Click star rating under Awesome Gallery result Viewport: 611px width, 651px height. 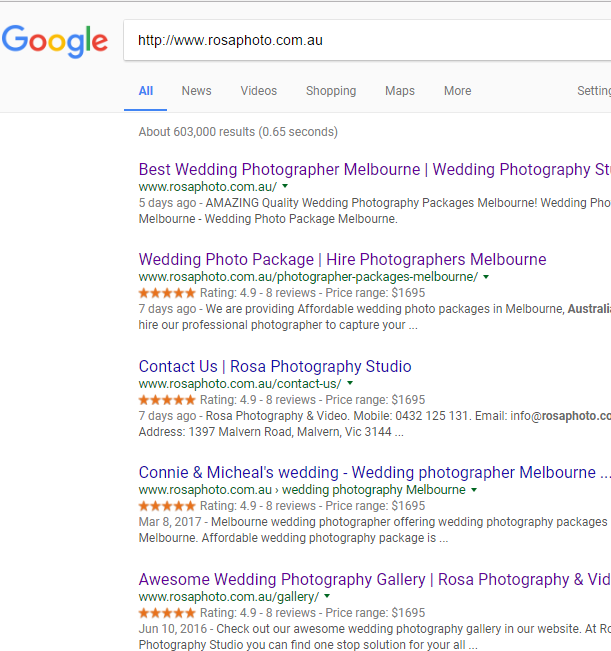pyautogui.click(x=167, y=613)
